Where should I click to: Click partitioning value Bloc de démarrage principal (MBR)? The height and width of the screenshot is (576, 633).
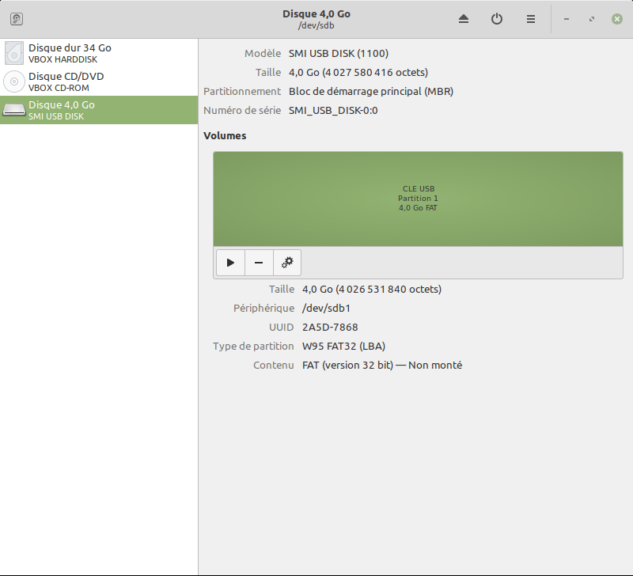pos(371,92)
